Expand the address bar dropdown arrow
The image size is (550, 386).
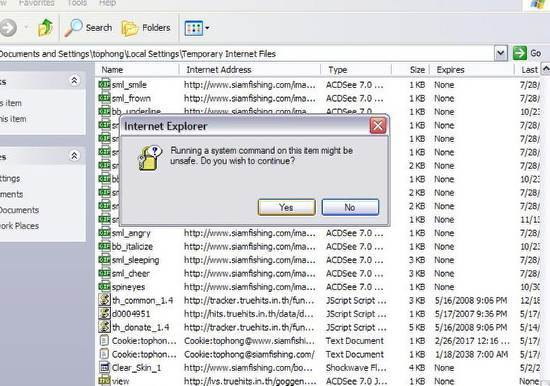501,54
